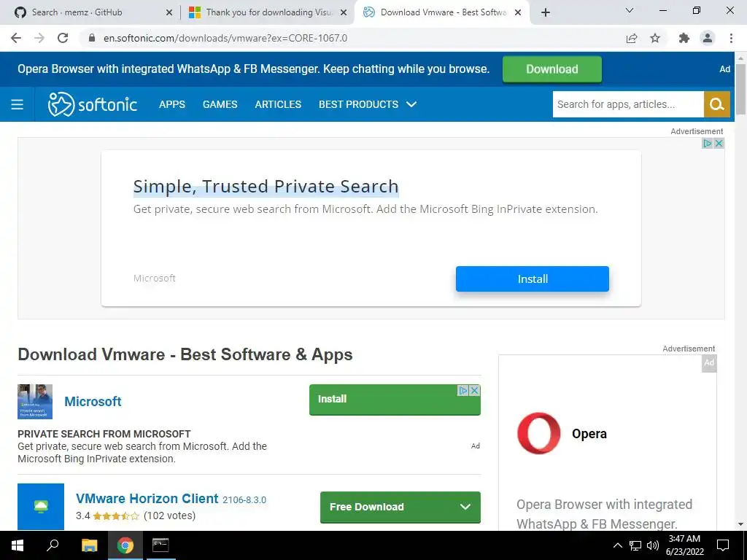747x560 pixels.
Task: Click the Opera title in sidebar ad
Action: point(589,434)
